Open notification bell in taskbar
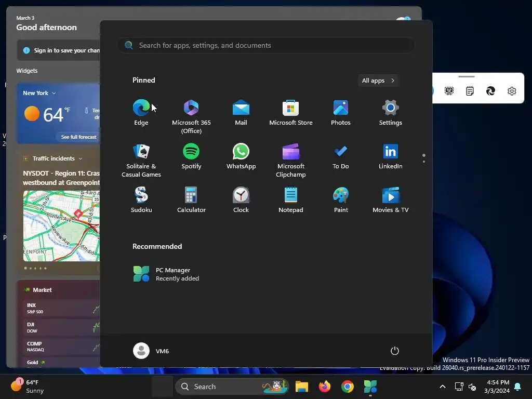Screen dimensions: 532x399 (518, 387)
